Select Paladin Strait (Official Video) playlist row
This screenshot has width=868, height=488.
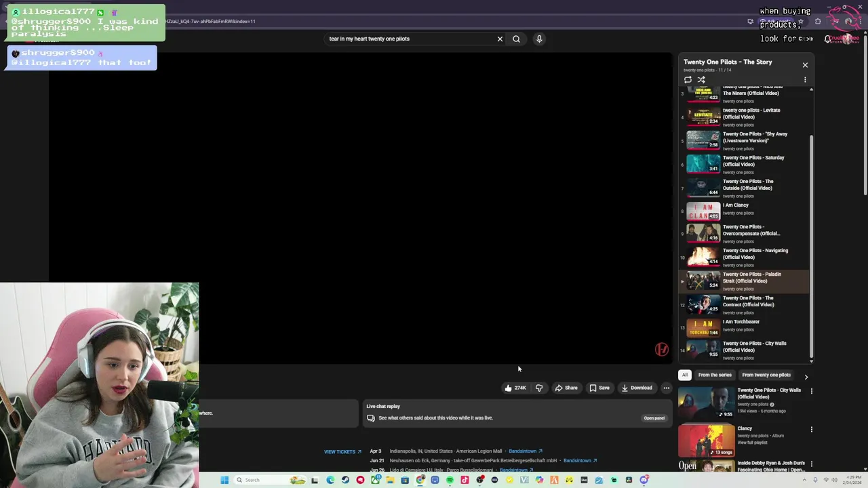[x=745, y=281]
